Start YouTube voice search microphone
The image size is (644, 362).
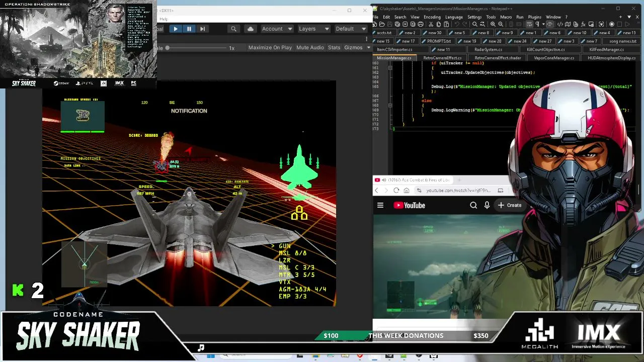tap(487, 205)
